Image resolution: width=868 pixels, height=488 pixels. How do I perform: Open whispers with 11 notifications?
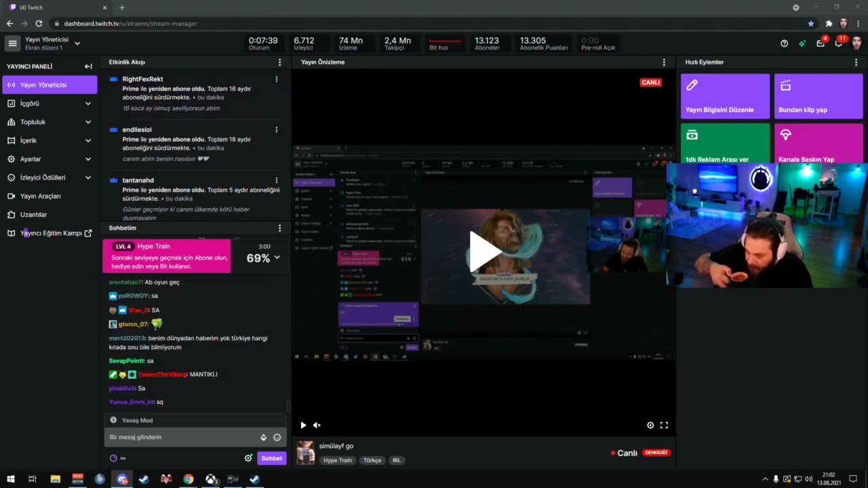click(x=839, y=43)
